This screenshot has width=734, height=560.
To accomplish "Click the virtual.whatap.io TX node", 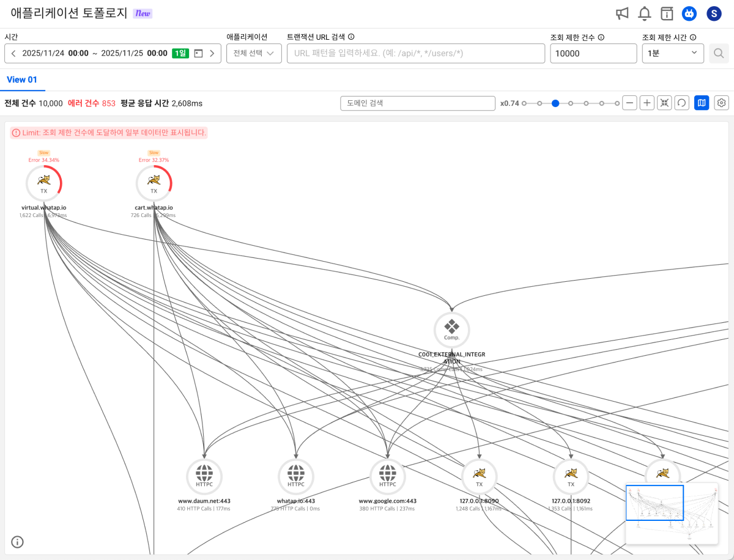I will coord(43,182).
